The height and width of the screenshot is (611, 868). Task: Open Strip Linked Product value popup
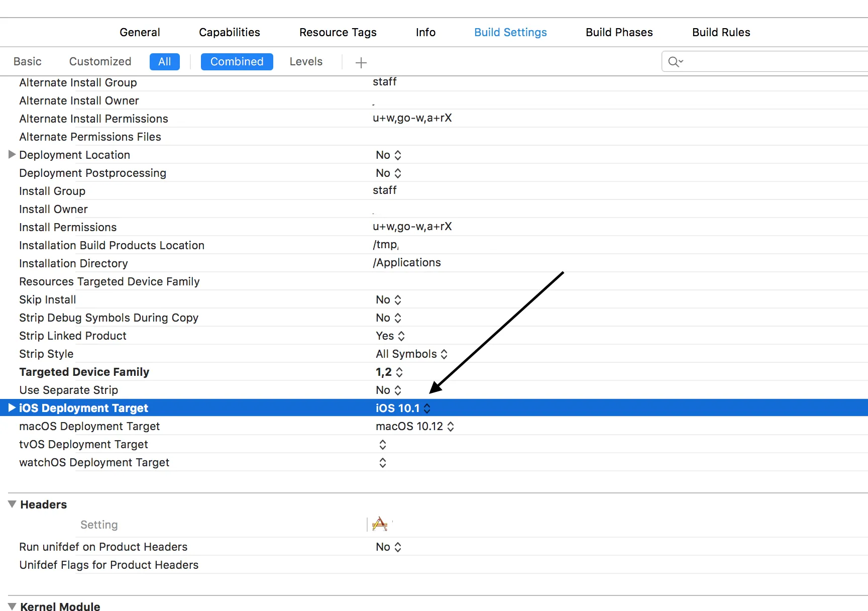tap(390, 336)
